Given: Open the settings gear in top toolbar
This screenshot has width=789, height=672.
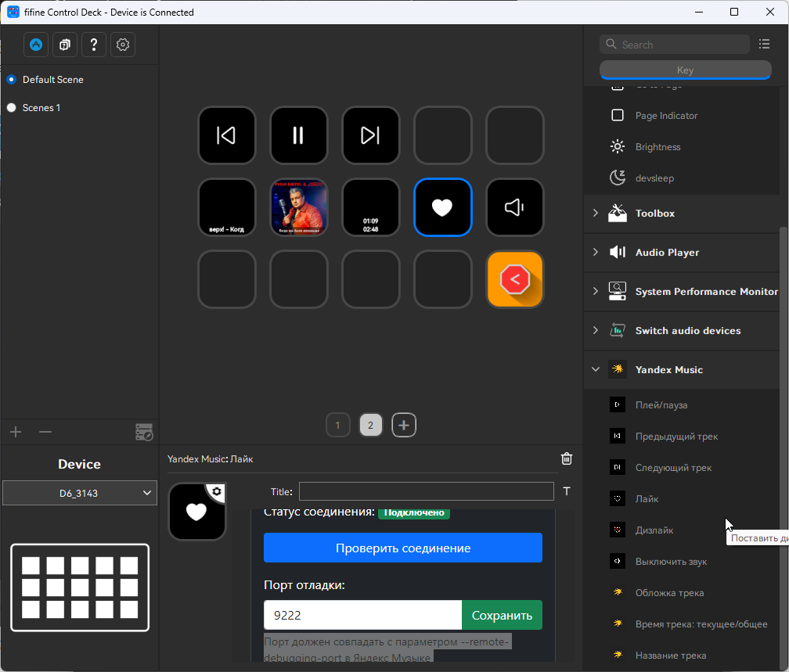Looking at the screenshot, I should [x=122, y=45].
